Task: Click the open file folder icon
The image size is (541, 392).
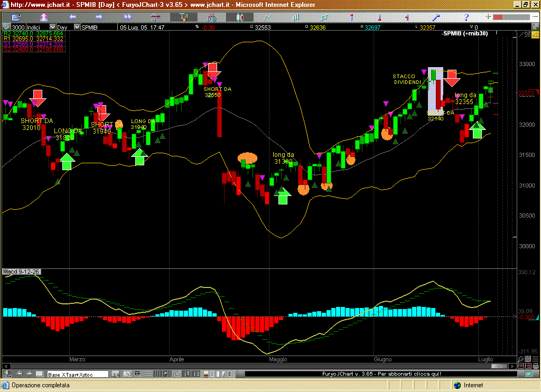Action: [x=16, y=17]
